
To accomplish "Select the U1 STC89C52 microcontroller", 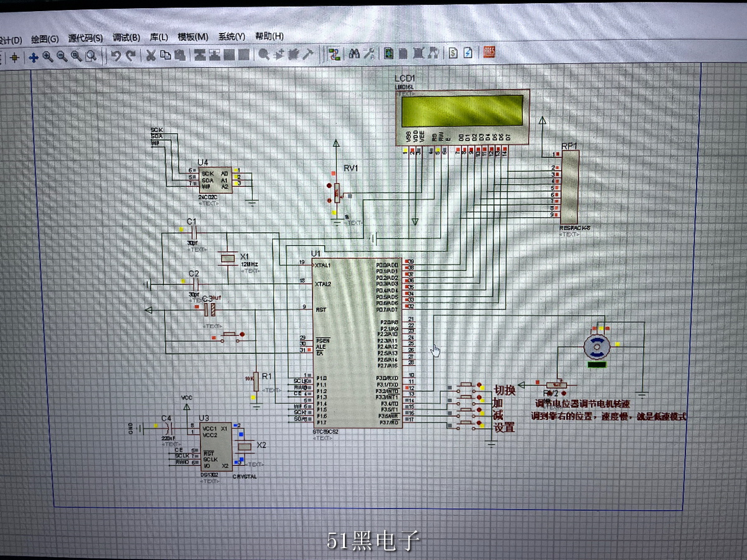I will click(x=358, y=343).
